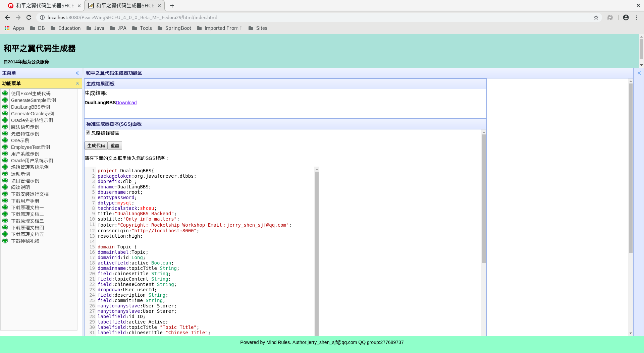Click the 重置 reset button
The width and height of the screenshot is (644, 353).
pos(115,145)
